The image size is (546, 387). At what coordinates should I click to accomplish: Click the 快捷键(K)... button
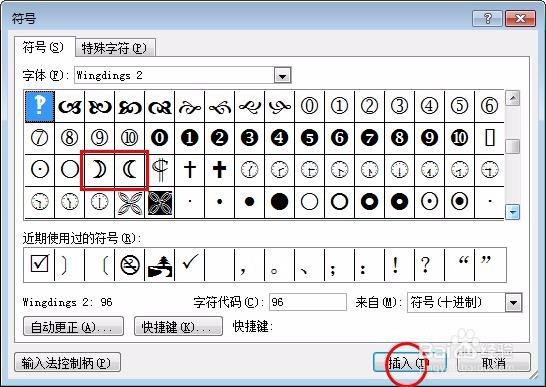click(178, 326)
